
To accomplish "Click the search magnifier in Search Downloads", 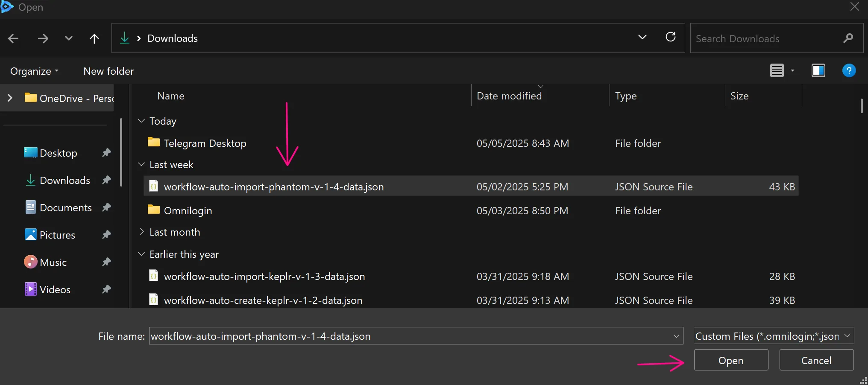I will 849,38.
